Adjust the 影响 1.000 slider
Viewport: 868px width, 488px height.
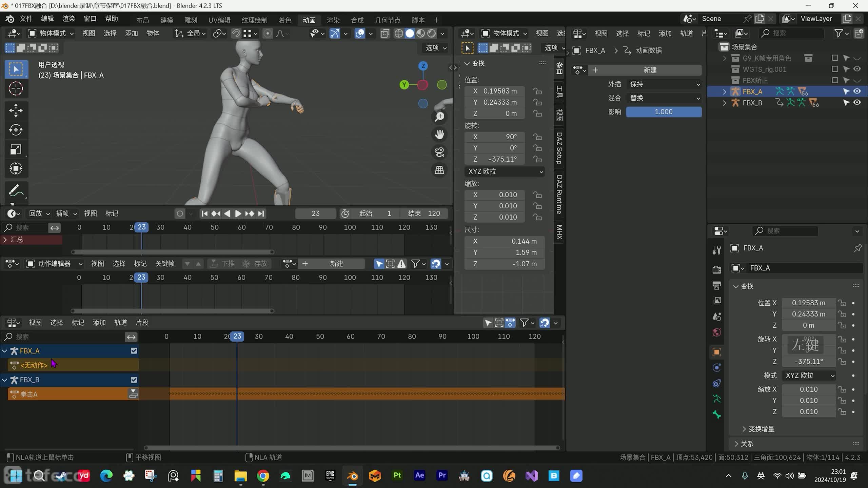pos(664,112)
